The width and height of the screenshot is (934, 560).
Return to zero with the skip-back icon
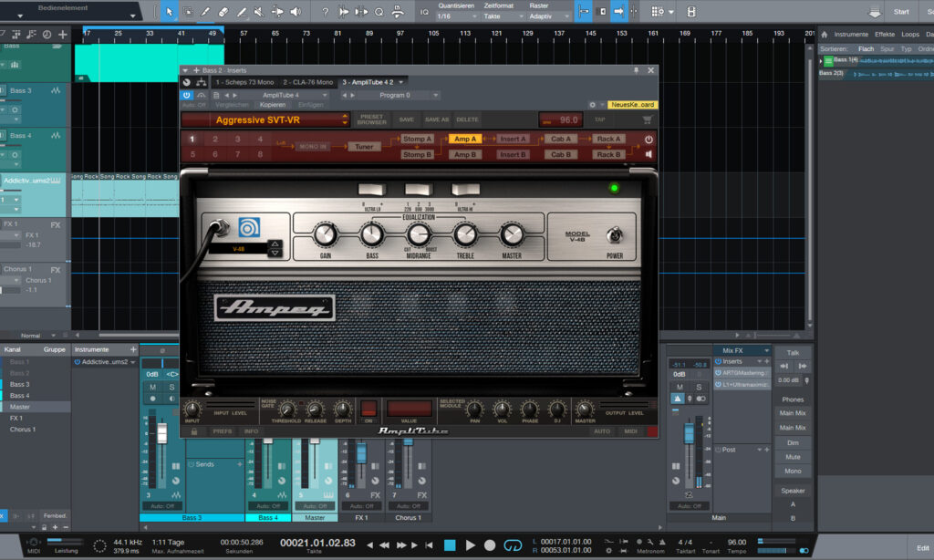(429, 545)
